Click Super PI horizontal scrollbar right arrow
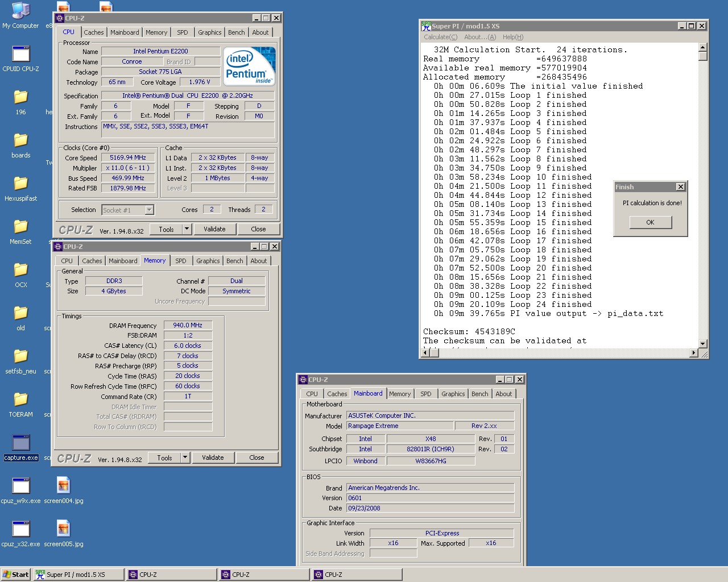 click(693, 353)
